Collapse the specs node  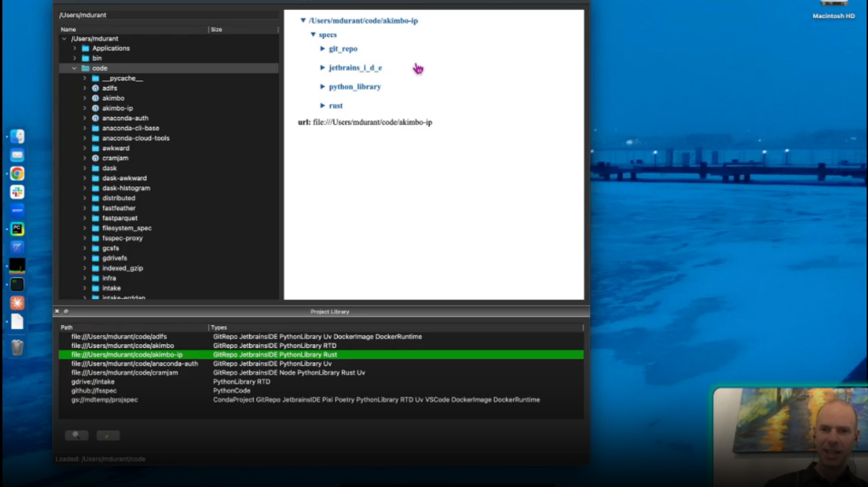[313, 35]
